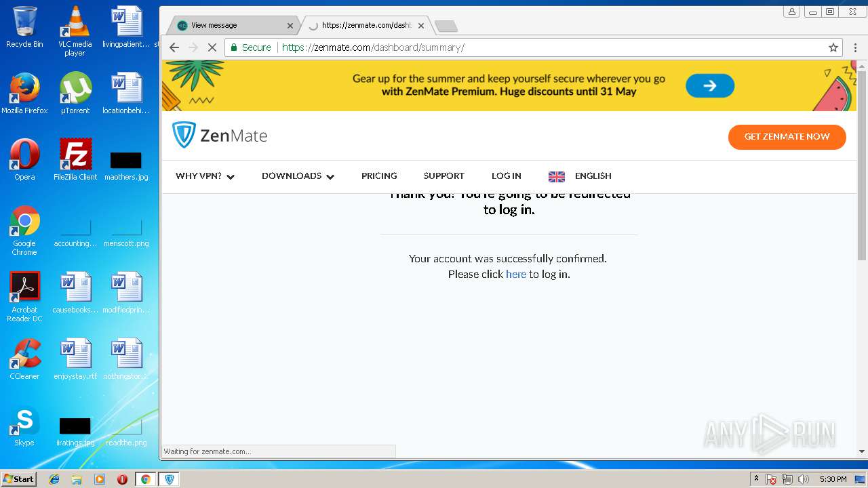Open the livingpatient Word document icon

tap(126, 27)
